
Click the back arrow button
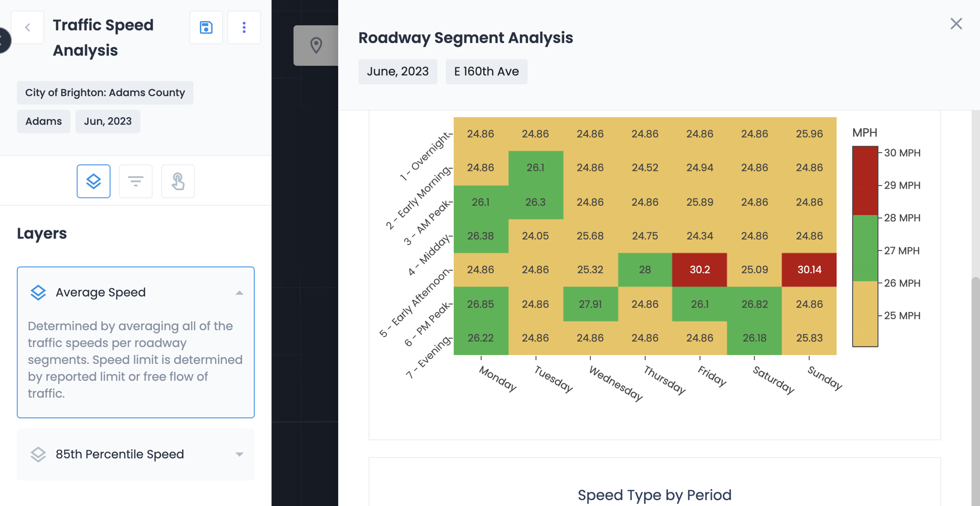pos(27,27)
